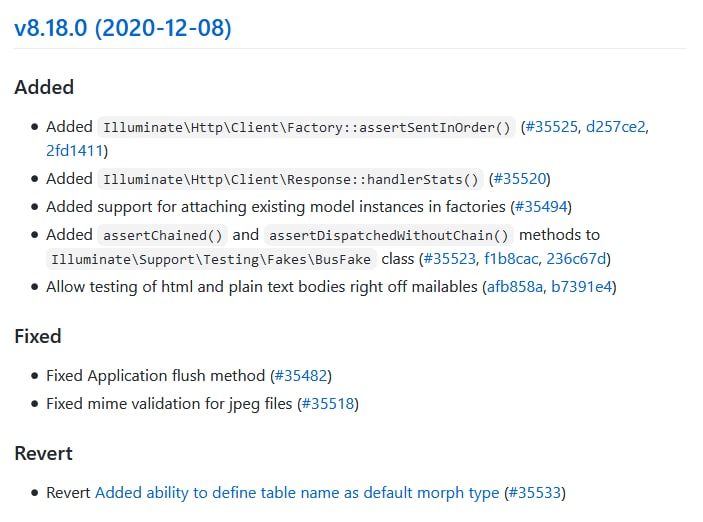Click the Illuminate\Support\Testing\Fakes\BusFake code snippet
The width and height of the screenshot is (703, 522).
click(211, 259)
